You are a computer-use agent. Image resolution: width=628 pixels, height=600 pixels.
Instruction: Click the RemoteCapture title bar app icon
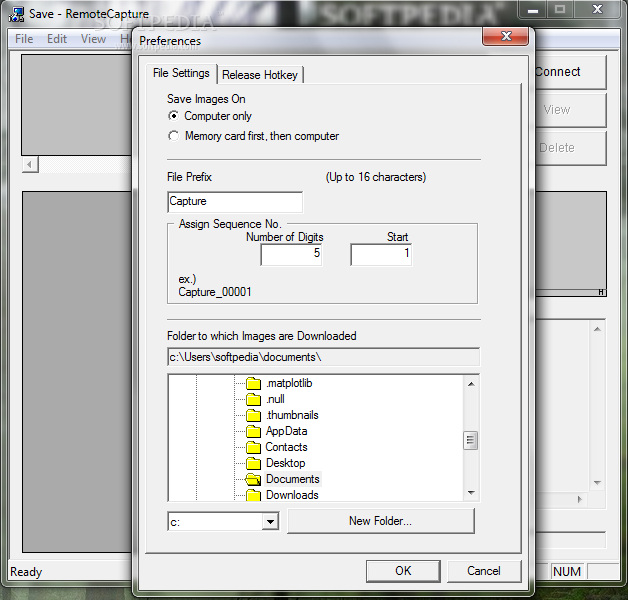16,14
